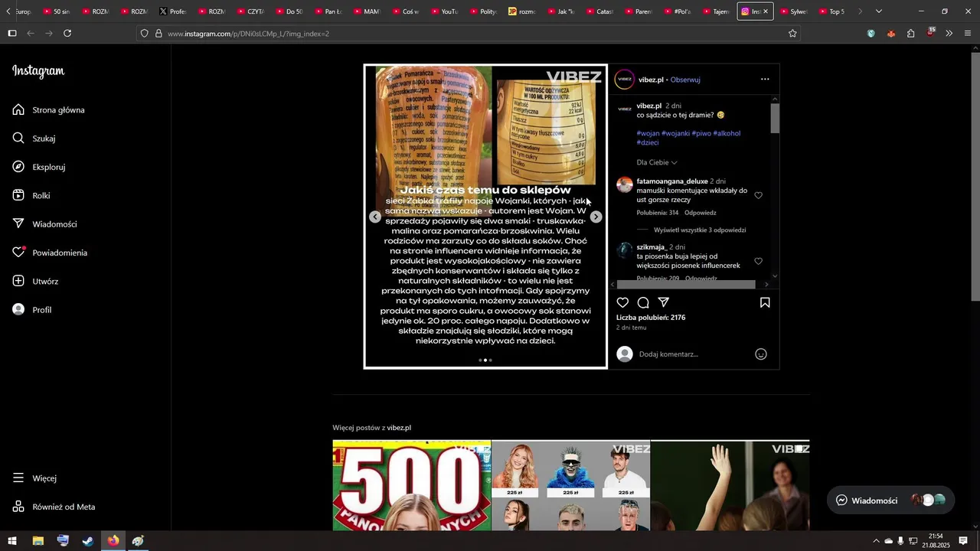Toggle the browser sidebar button
This screenshot has width=980, height=551.
11,34
